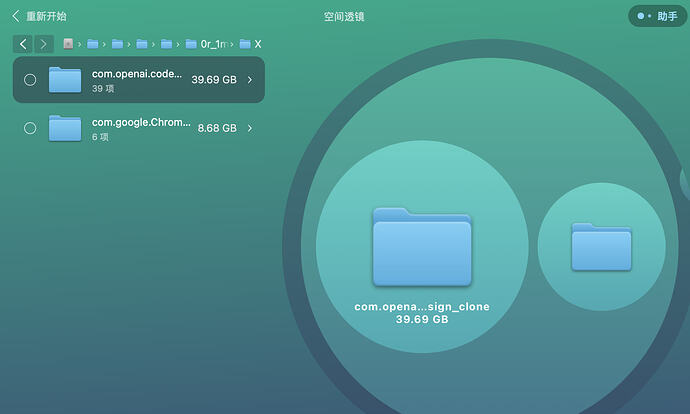
Task: Open the 0r_1m folder in the breadcrumb
Action: [207, 44]
